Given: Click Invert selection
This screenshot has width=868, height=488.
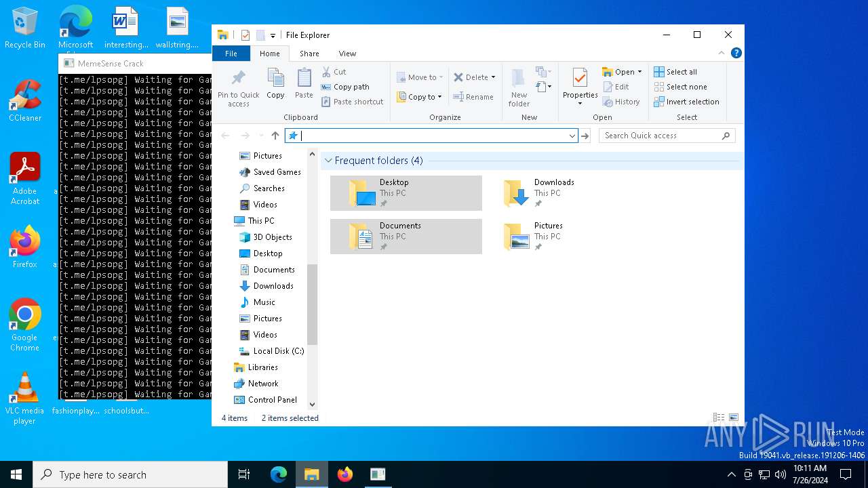Looking at the screenshot, I should pos(686,102).
